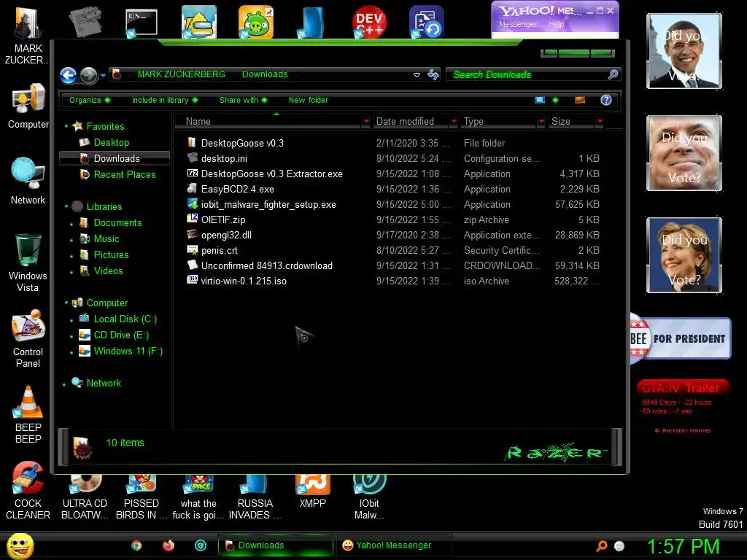Collapse the Favorites tree group
The width and height of the screenshot is (747, 560).
[66, 127]
